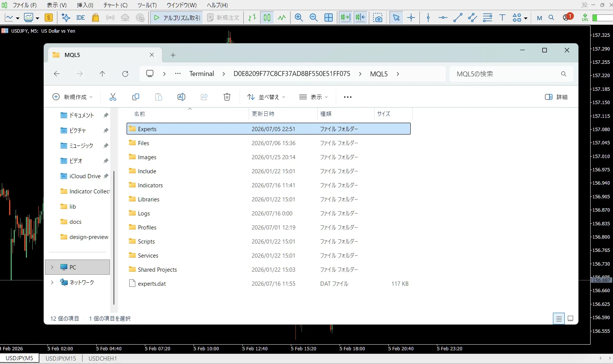Image resolution: width=613 pixels, height=364 pixels.
Task: Open the 新規作成 dropdown in Explorer
Action: tap(73, 97)
